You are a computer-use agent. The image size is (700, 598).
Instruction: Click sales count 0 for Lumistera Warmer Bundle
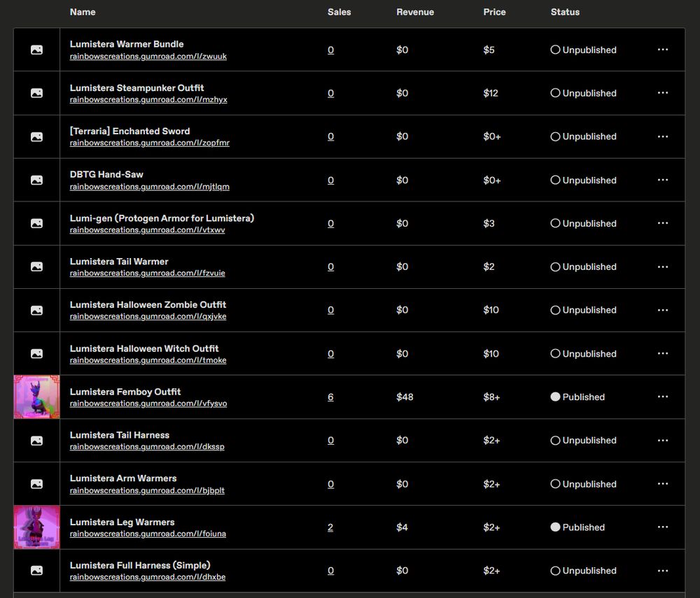[330, 50]
